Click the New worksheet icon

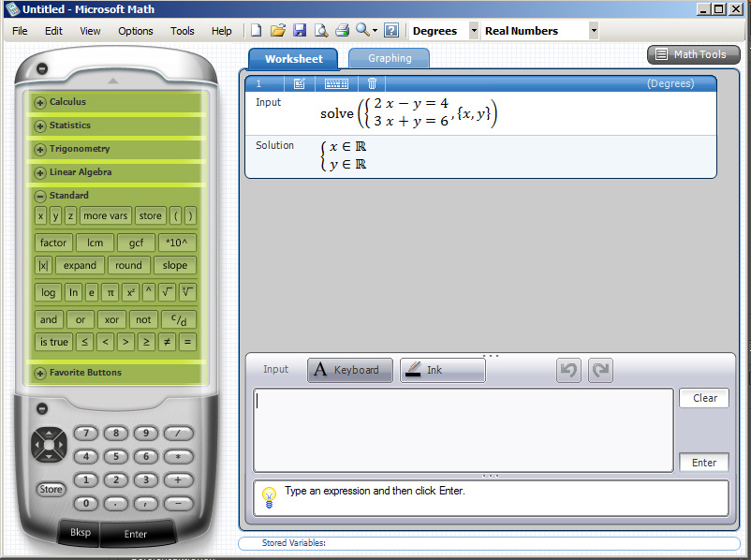(257, 31)
